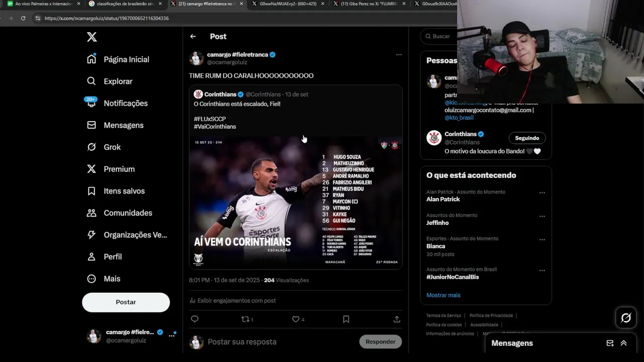Click #FLUxSCCP hashtag in quoted post
644x362 pixels.
[210, 119]
